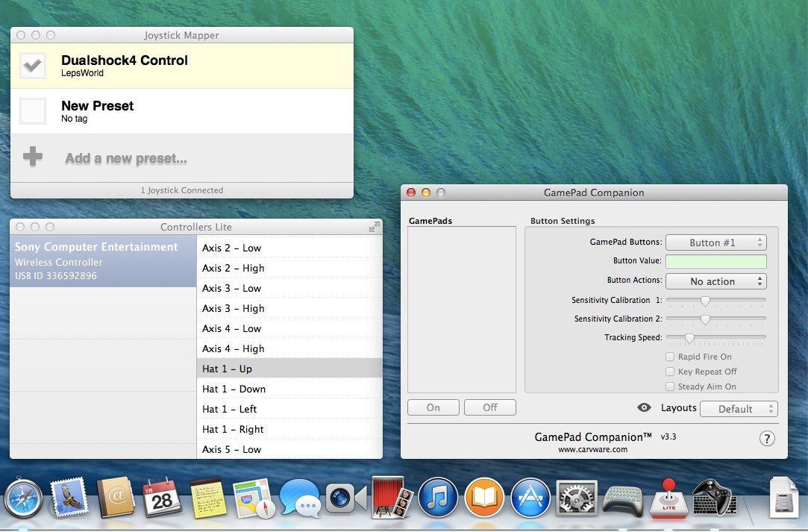The image size is (808, 532).
Task: Select Axis 2 - High row
Action: pos(289,268)
